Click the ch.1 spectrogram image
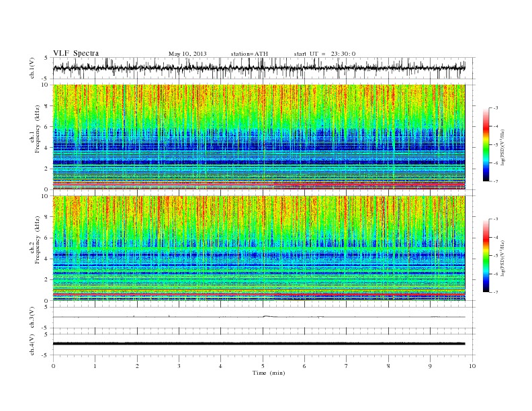Image resolution: width=532 pixels, height=411 pixels. coord(259,137)
